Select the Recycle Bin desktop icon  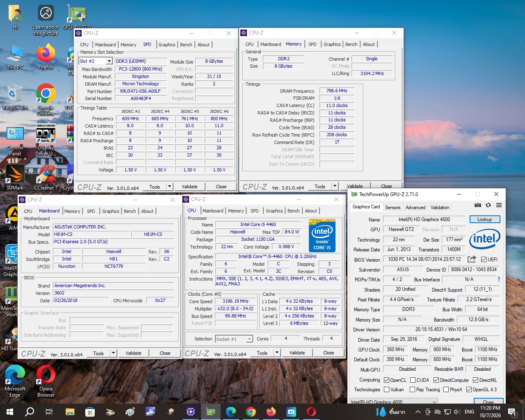click(x=15, y=98)
